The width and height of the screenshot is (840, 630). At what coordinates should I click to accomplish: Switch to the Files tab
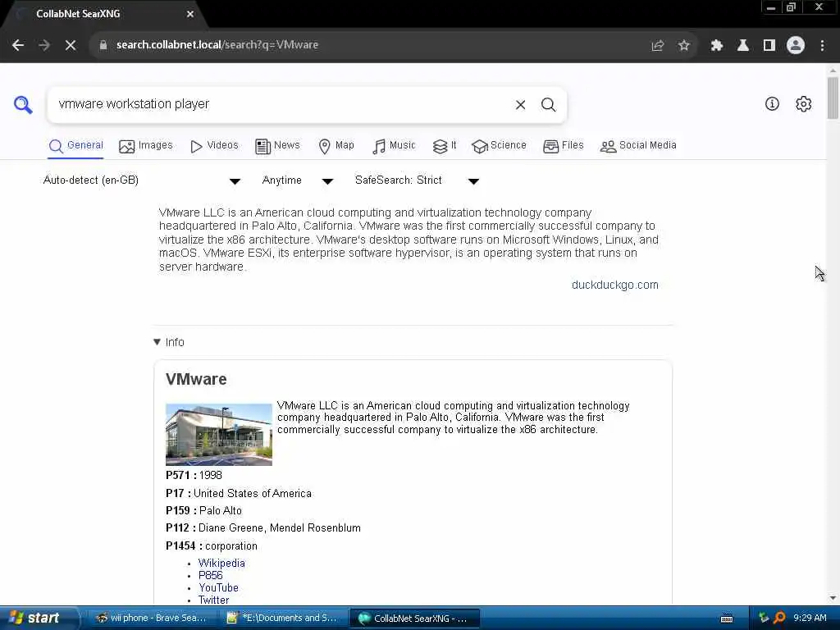pyautogui.click(x=563, y=146)
